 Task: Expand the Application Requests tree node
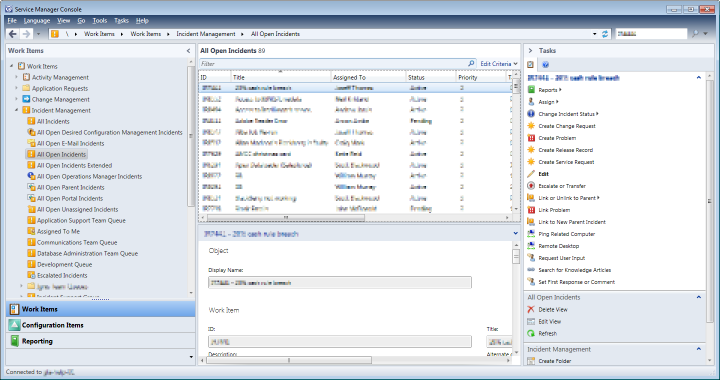17,88
